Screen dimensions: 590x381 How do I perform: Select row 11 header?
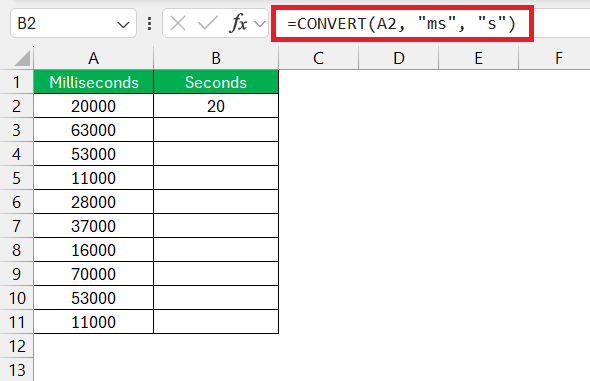click(x=16, y=322)
